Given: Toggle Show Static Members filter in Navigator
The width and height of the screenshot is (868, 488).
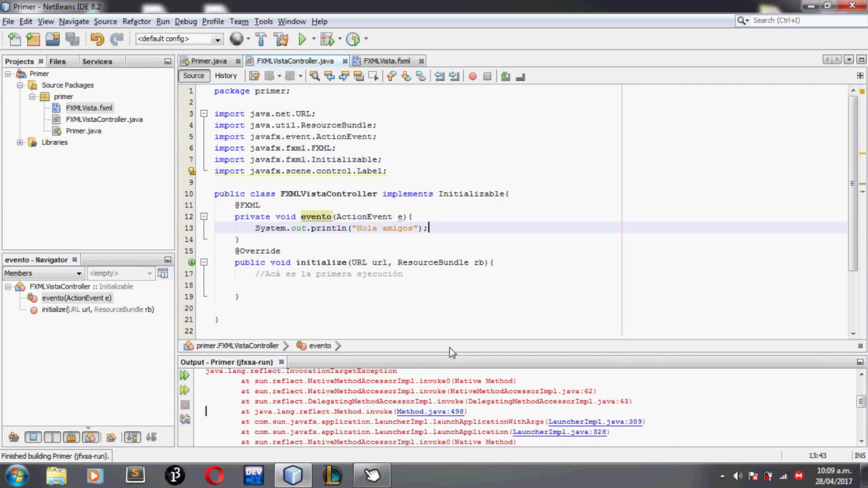Looking at the screenshot, I should tap(52, 437).
